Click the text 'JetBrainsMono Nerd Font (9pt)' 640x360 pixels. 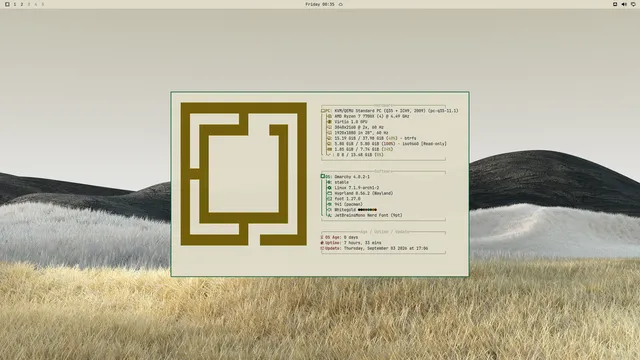369,216
